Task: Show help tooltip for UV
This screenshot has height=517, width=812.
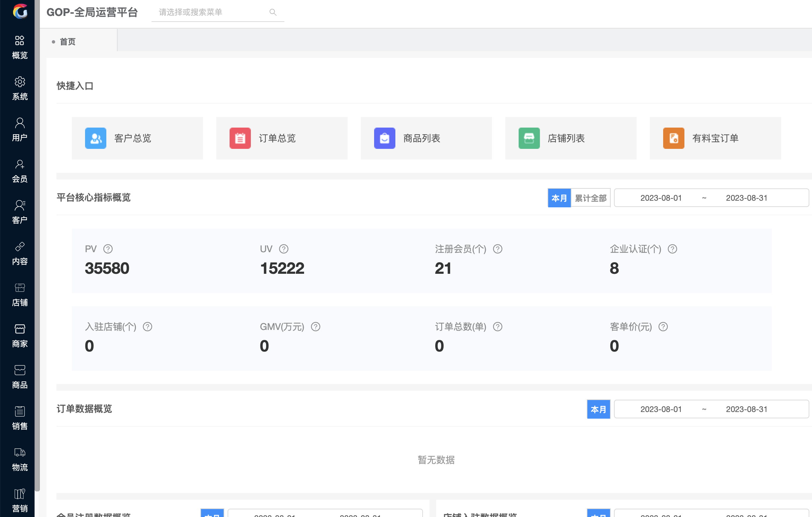Action: (x=284, y=249)
